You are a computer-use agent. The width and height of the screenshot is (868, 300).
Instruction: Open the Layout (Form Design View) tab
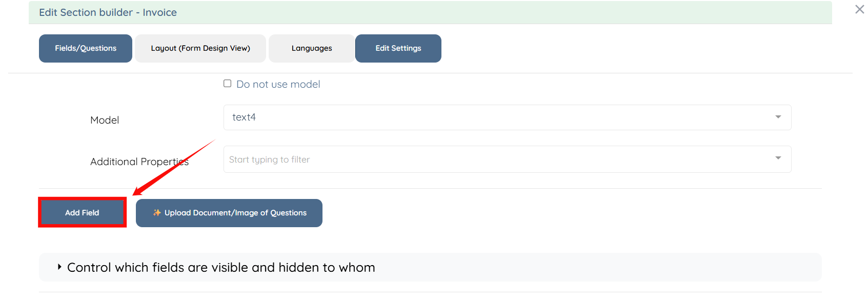pos(200,48)
